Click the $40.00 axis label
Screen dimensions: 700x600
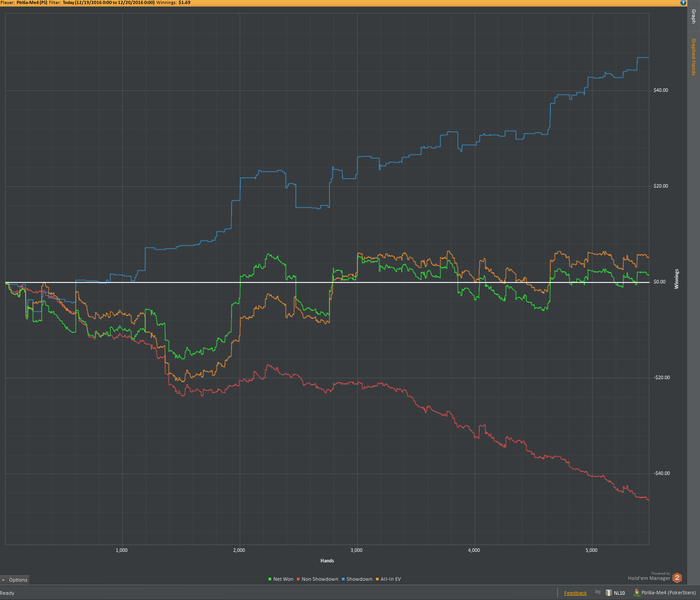click(x=661, y=90)
